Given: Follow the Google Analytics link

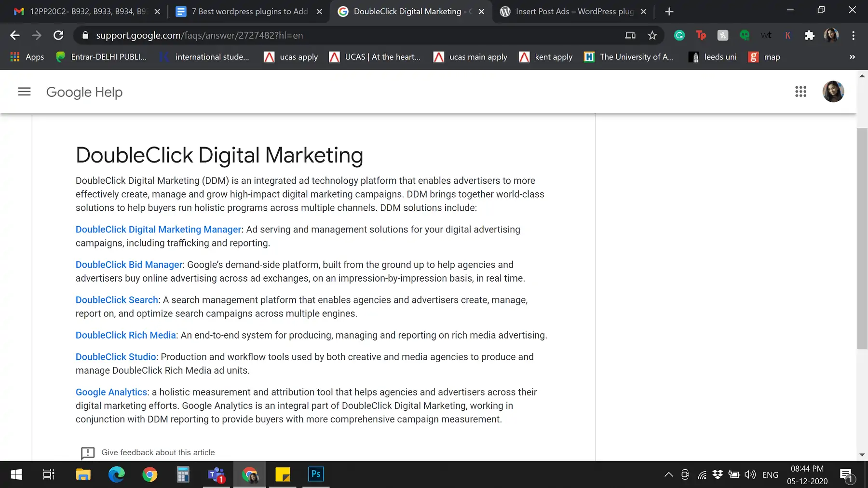Looking at the screenshot, I should pos(111,392).
